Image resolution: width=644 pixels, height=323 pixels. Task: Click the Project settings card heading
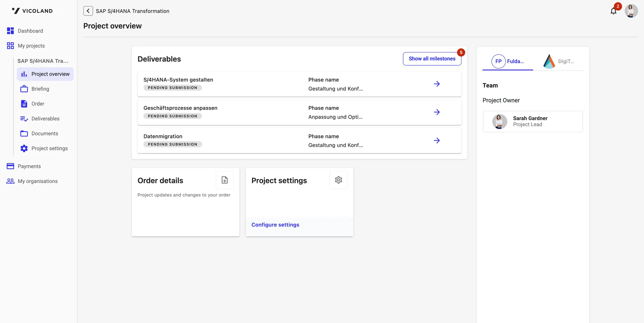pyautogui.click(x=279, y=181)
